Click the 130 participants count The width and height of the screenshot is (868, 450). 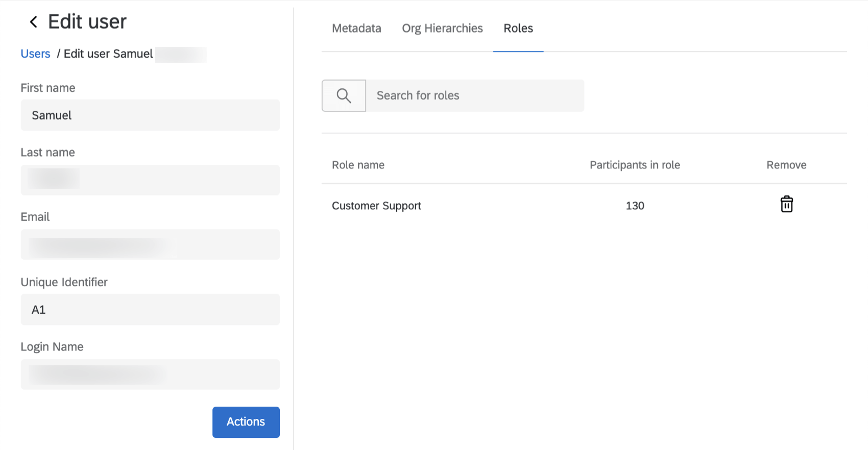tap(635, 206)
